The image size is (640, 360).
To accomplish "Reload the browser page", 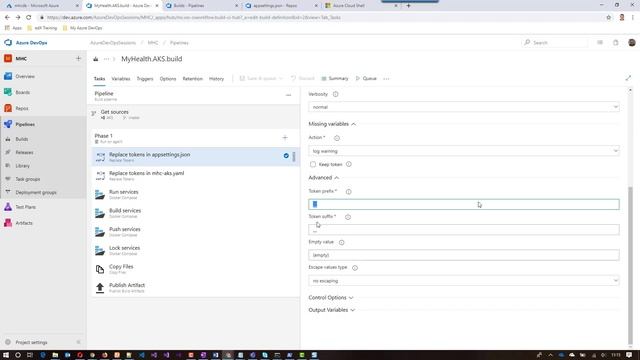I will (29, 18).
